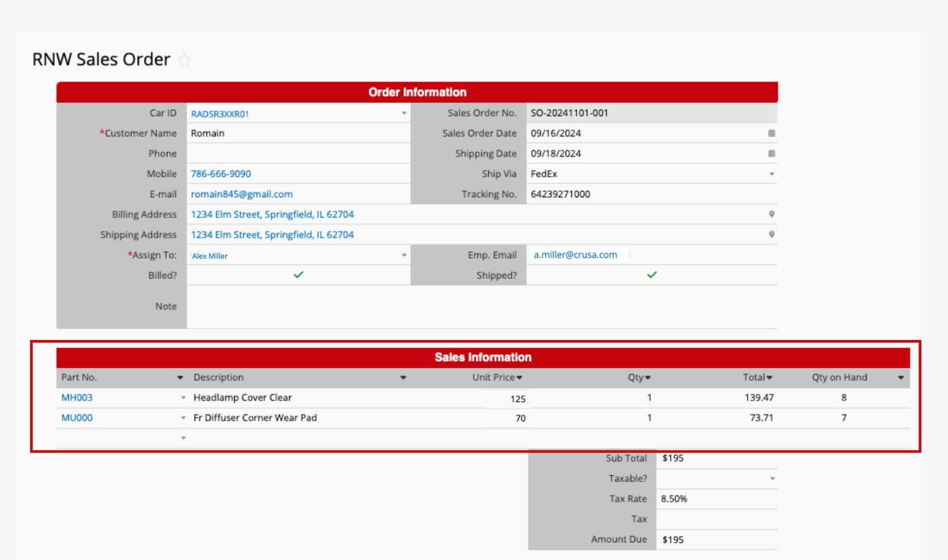The width and height of the screenshot is (948, 560).
Task: Expand the Assign To dropdown
Action: pyautogui.click(x=403, y=255)
